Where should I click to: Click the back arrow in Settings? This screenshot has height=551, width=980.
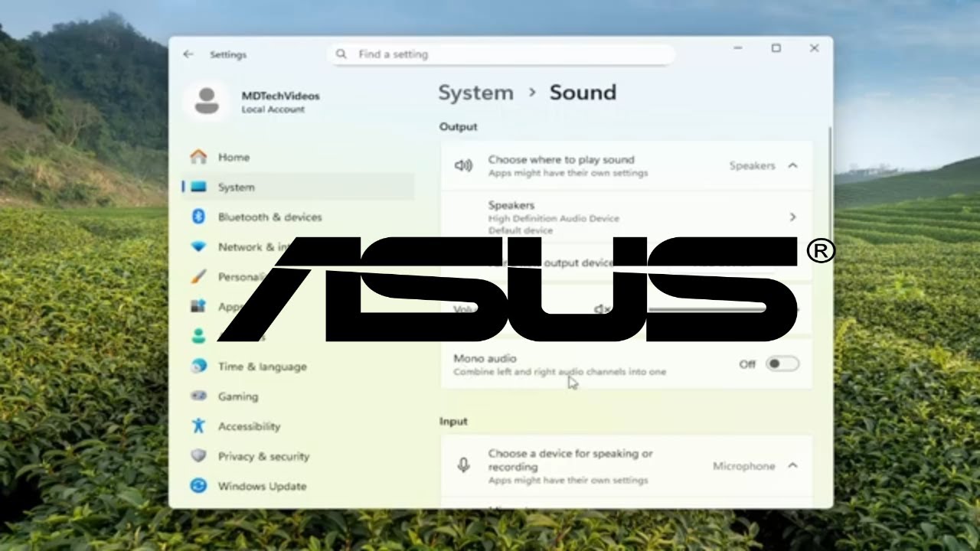click(188, 54)
